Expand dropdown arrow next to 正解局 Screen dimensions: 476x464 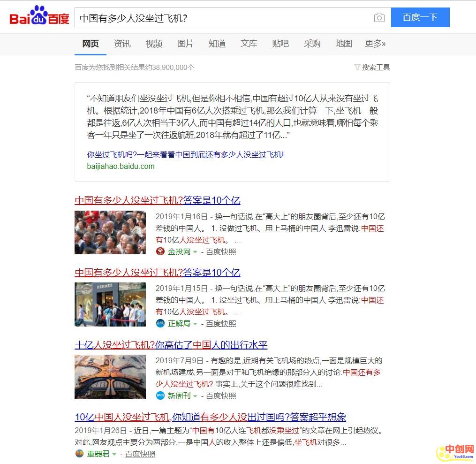point(196,324)
